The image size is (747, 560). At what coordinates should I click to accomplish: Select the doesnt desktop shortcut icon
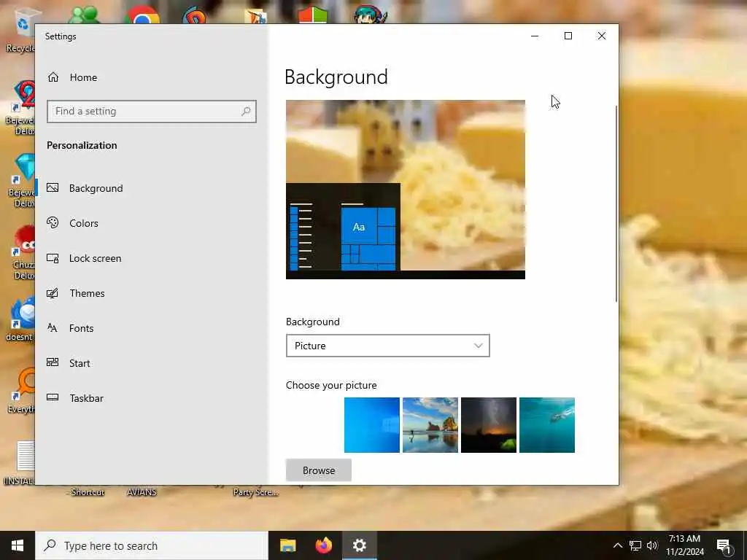pos(21,319)
